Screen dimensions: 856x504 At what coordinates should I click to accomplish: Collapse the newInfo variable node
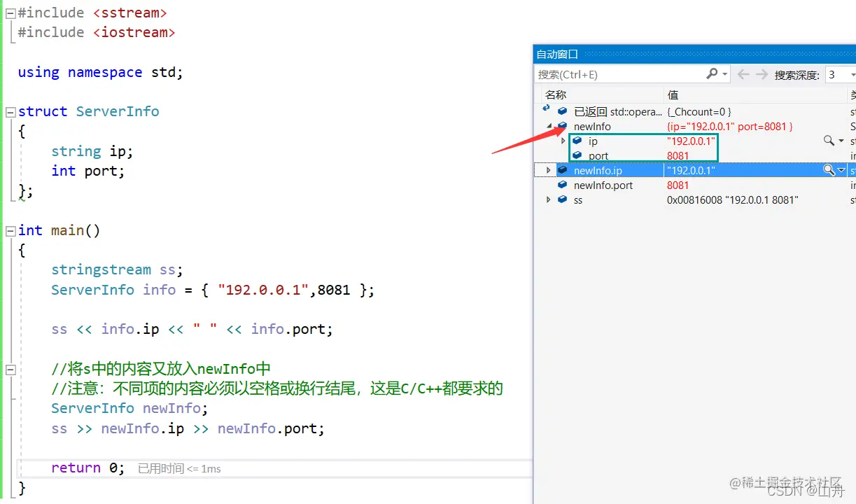(x=549, y=127)
